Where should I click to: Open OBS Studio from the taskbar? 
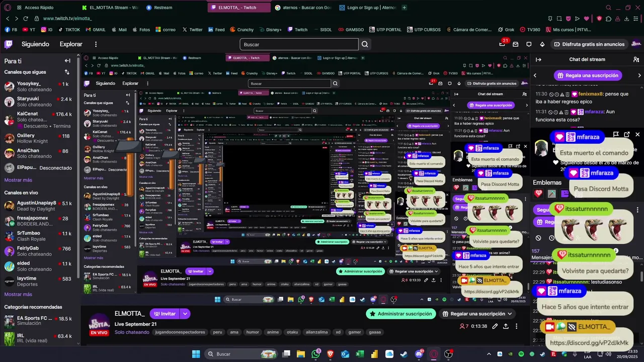coord(448,354)
